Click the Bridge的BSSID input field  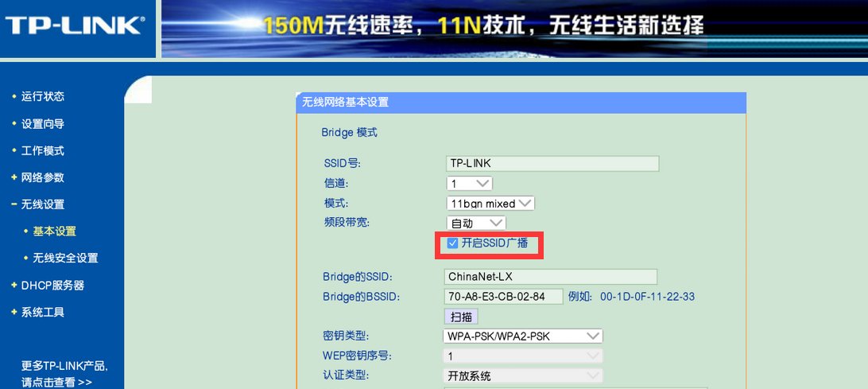pos(503,297)
